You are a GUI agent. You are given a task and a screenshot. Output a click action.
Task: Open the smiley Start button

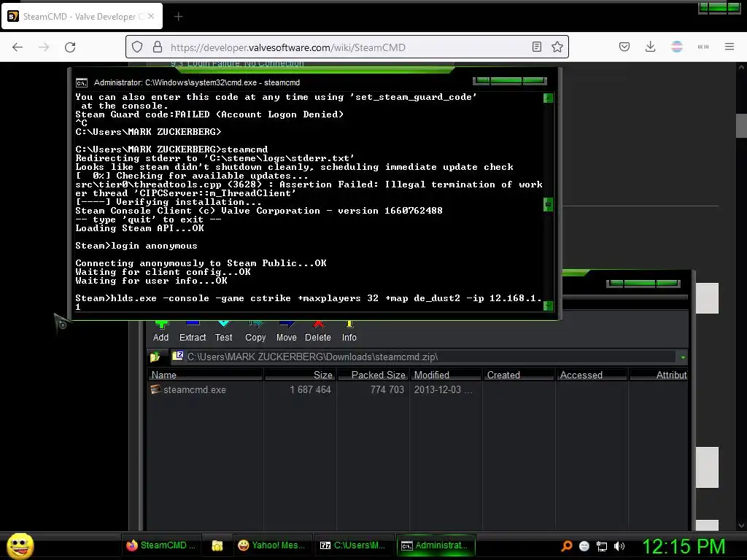(x=20, y=545)
